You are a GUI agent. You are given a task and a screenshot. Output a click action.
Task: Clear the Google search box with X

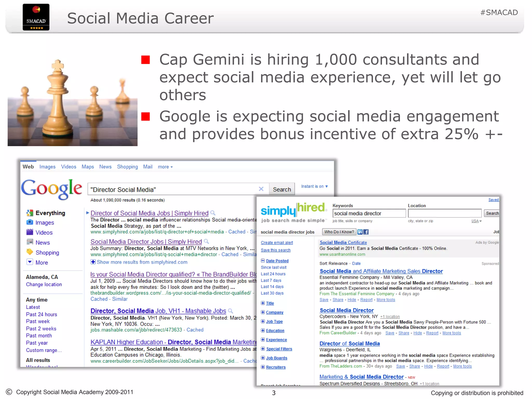pos(261,189)
